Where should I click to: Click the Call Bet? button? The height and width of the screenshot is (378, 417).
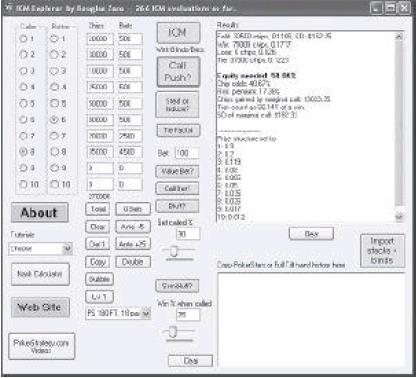pyautogui.click(x=178, y=188)
